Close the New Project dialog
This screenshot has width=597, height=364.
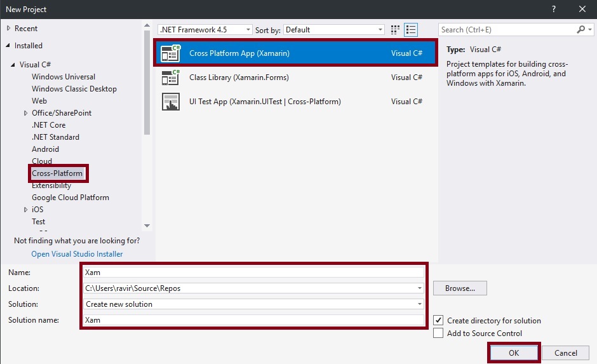point(582,9)
